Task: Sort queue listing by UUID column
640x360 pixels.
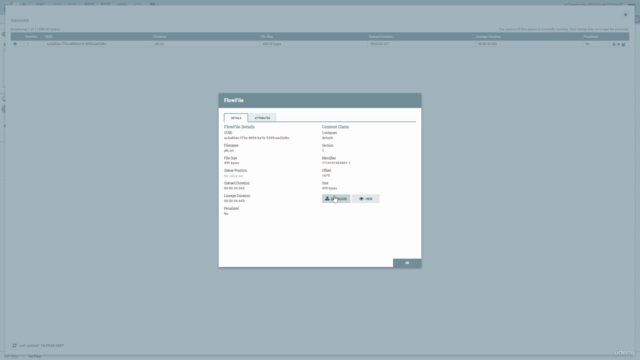Action: pos(49,37)
